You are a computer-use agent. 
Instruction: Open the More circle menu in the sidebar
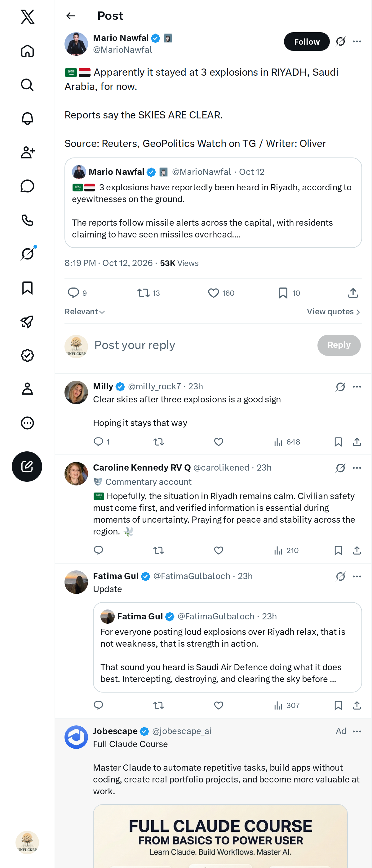coord(27,423)
